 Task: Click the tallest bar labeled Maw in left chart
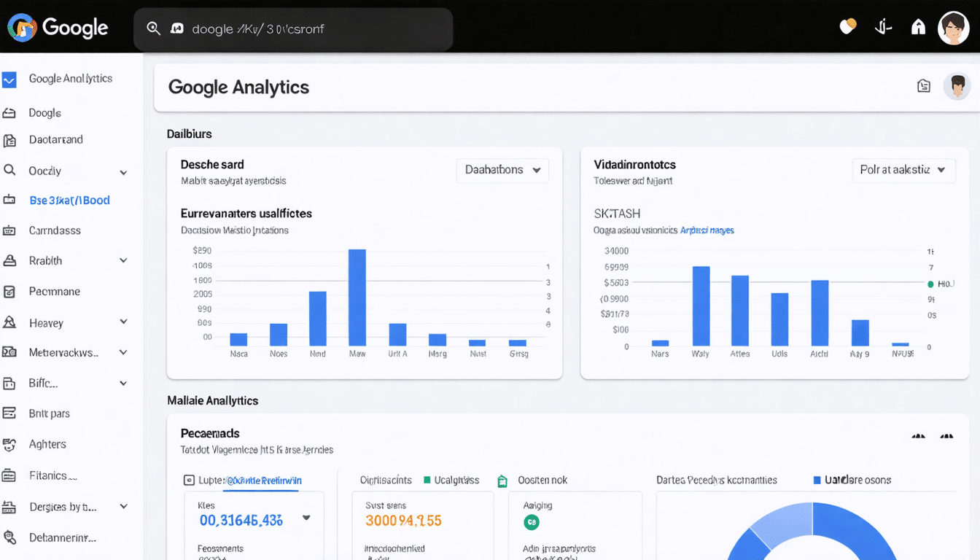[x=357, y=297]
